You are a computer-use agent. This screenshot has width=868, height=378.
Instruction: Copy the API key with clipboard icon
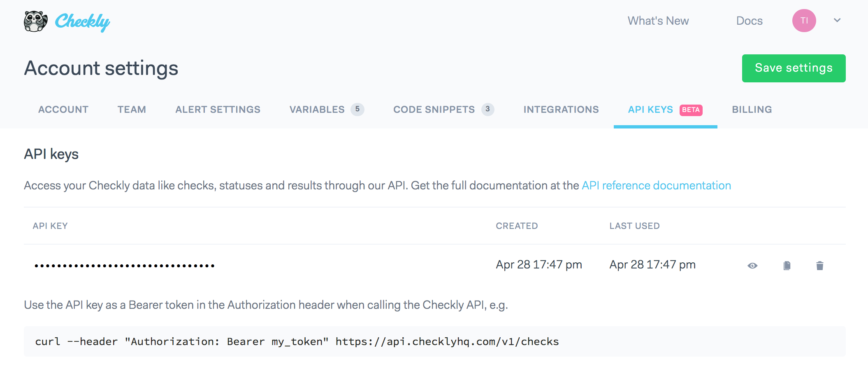tap(787, 266)
